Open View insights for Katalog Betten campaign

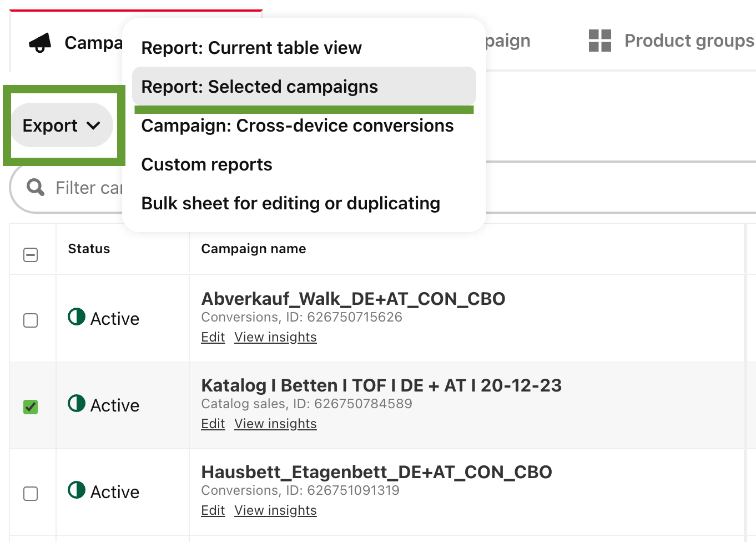click(x=275, y=423)
